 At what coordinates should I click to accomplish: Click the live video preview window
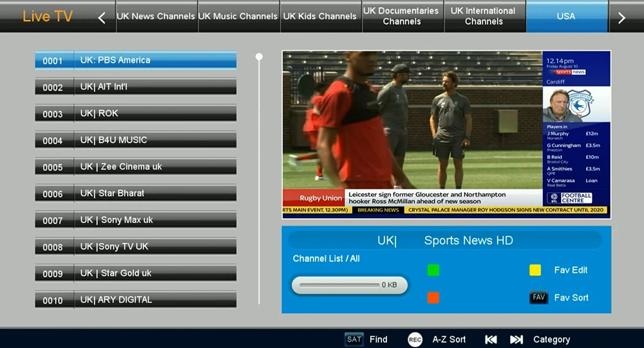click(x=446, y=134)
